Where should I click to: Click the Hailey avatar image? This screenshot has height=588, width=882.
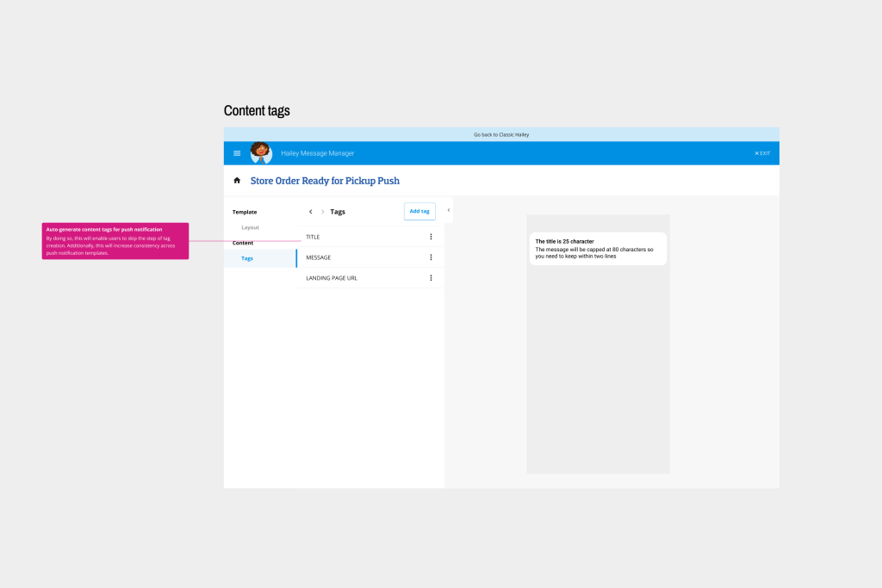tap(261, 153)
